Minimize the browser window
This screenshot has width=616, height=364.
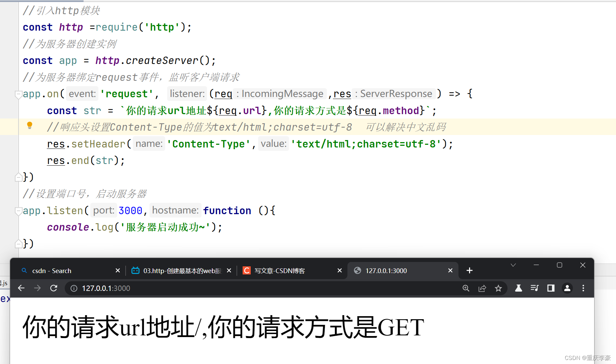pos(536,265)
